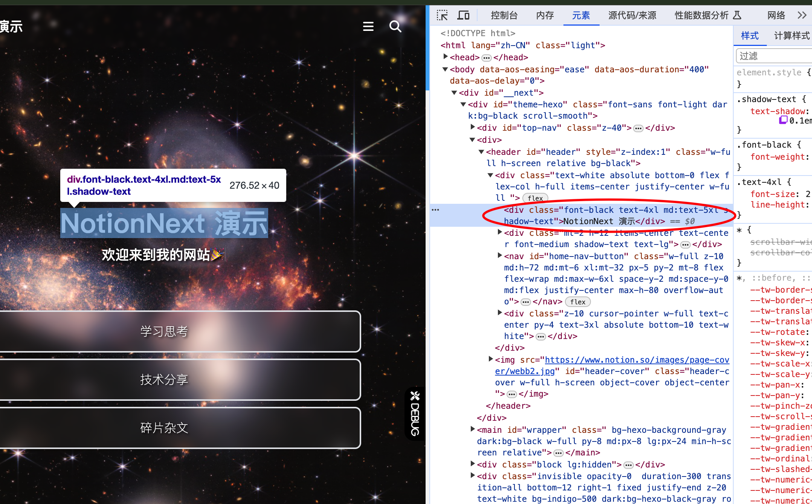Click the .font-black rule selector
The height and width of the screenshot is (504, 812).
764,145
